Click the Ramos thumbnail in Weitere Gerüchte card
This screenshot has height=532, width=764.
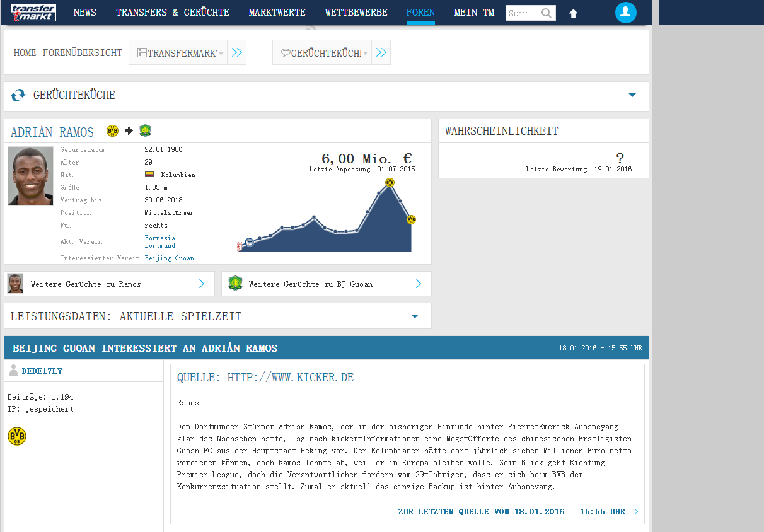(x=15, y=284)
